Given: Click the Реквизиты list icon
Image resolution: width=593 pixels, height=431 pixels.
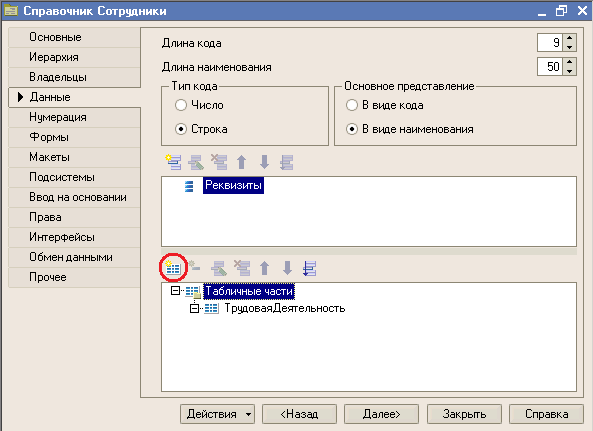Looking at the screenshot, I should pos(189,186).
